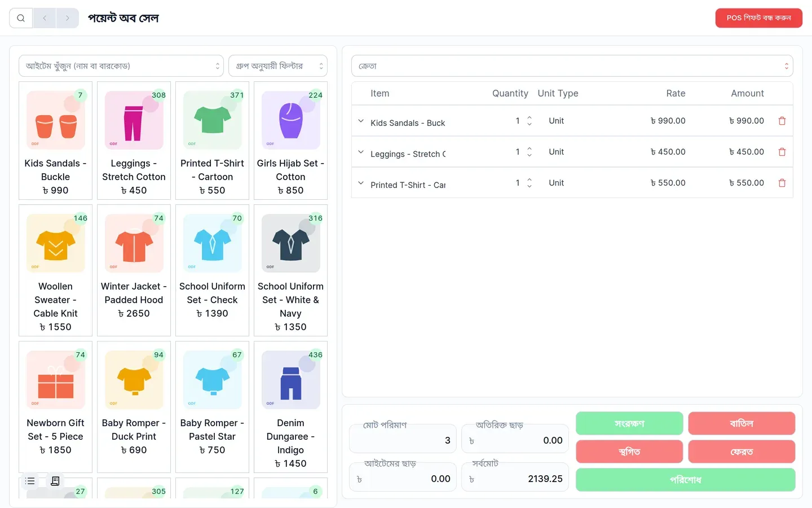Click the পয়েন্ট অব সেল page title
Image resolution: width=812 pixels, height=508 pixels.
pyautogui.click(x=123, y=18)
